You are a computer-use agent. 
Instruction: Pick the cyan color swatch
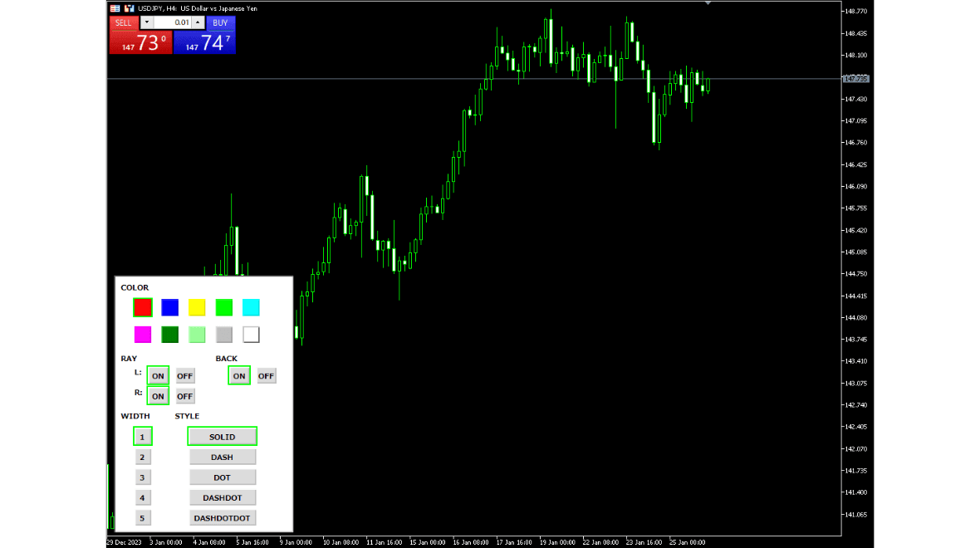pos(252,307)
